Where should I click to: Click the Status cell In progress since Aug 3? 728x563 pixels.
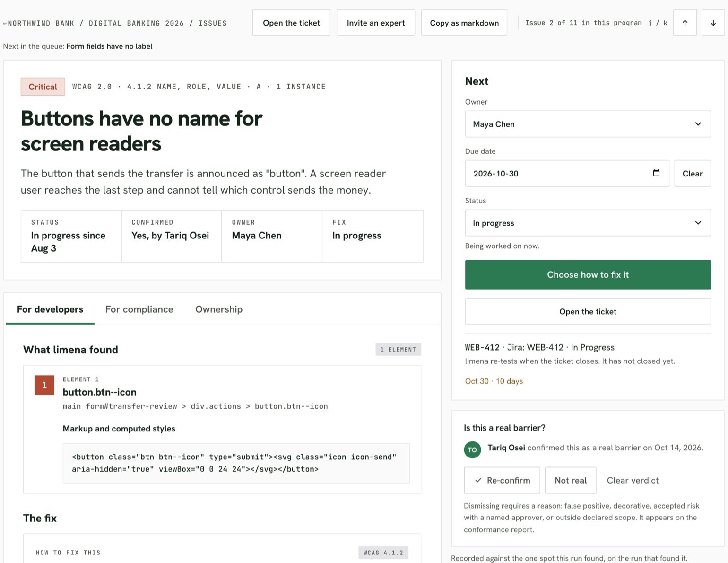pyautogui.click(x=71, y=236)
